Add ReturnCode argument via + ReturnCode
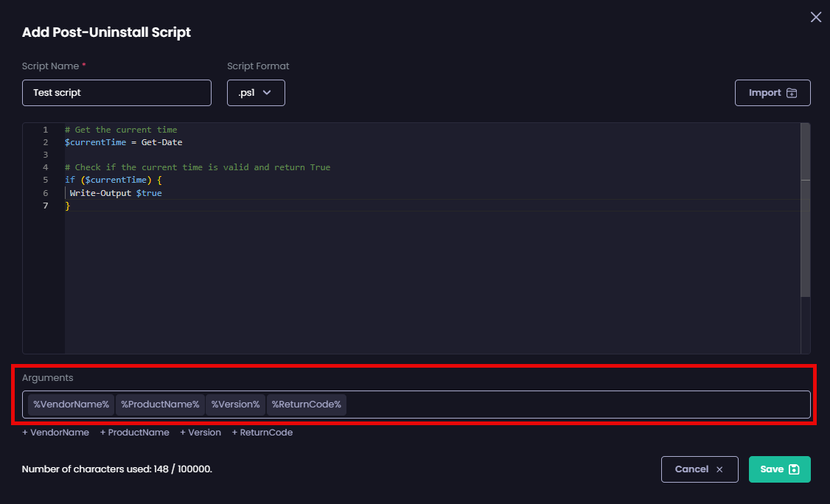 [262, 433]
